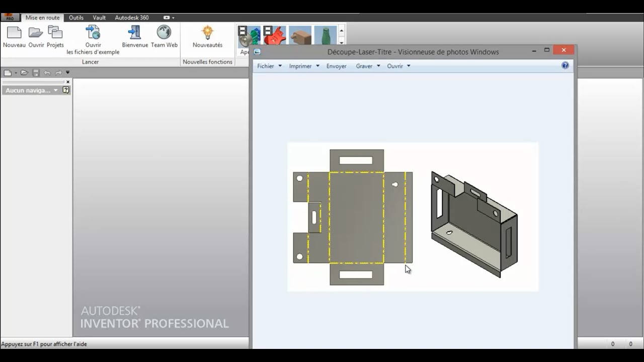The width and height of the screenshot is (644, 362).
Task: Click the quick access New document icon
Action: [x=8, y=73]
